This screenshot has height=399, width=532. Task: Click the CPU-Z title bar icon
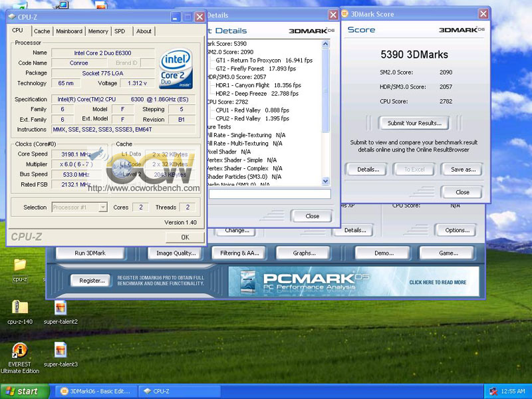point(12,17)
